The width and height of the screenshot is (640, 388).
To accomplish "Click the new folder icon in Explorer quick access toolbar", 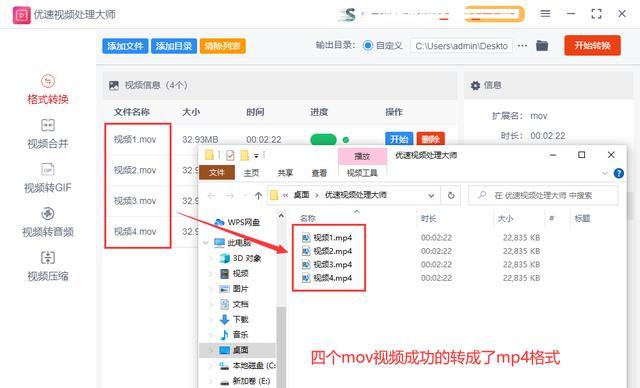I will point(245,155).
